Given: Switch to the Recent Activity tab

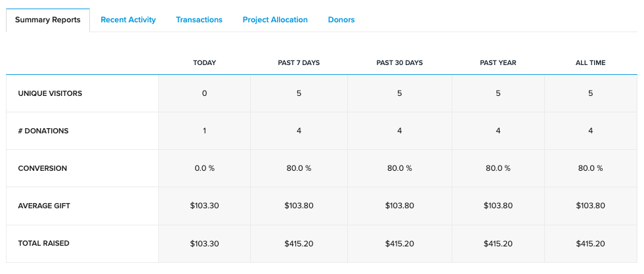Looking at the screenshot, I should click(128, 20).
